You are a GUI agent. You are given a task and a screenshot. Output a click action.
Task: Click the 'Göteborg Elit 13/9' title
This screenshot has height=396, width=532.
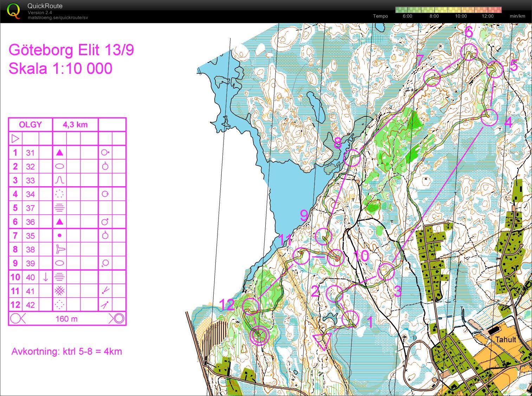click(x=71, y=50)
